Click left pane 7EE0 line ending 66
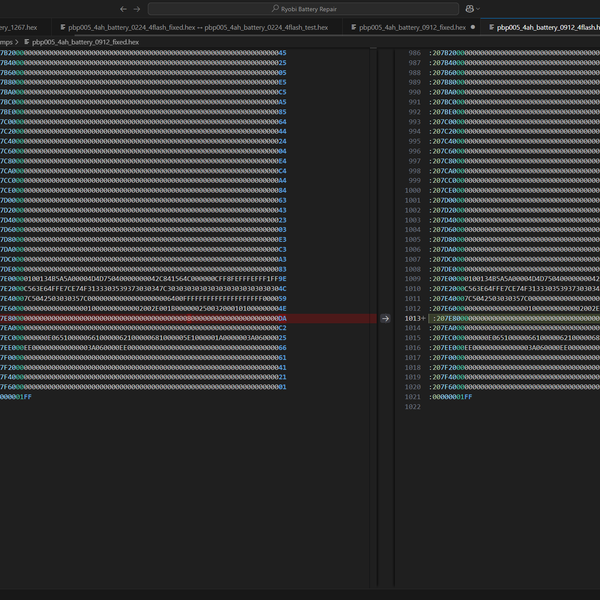The height and width of the screenshot is (600, 600). click(143, 347)
